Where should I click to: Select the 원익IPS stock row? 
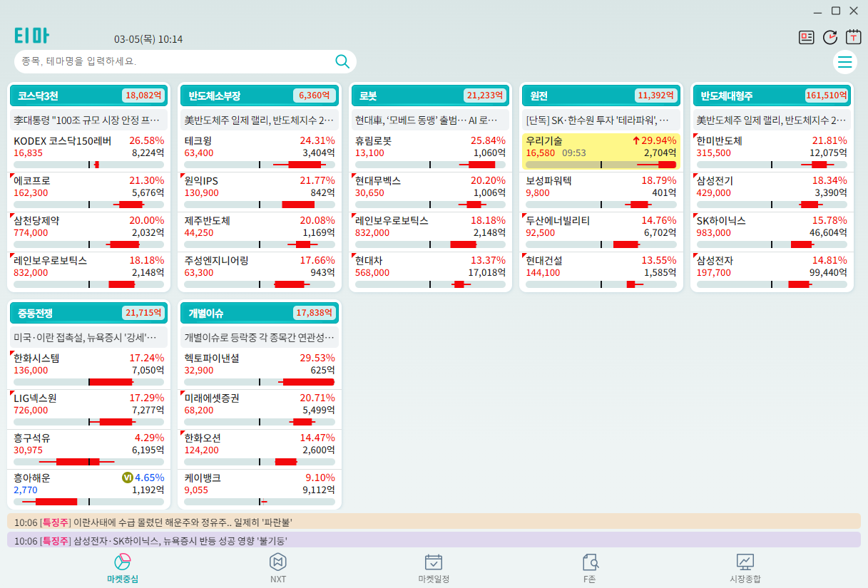[260, 192]
